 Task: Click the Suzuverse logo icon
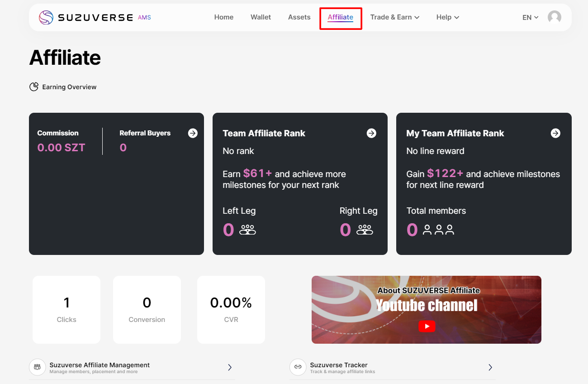(46, 17)
